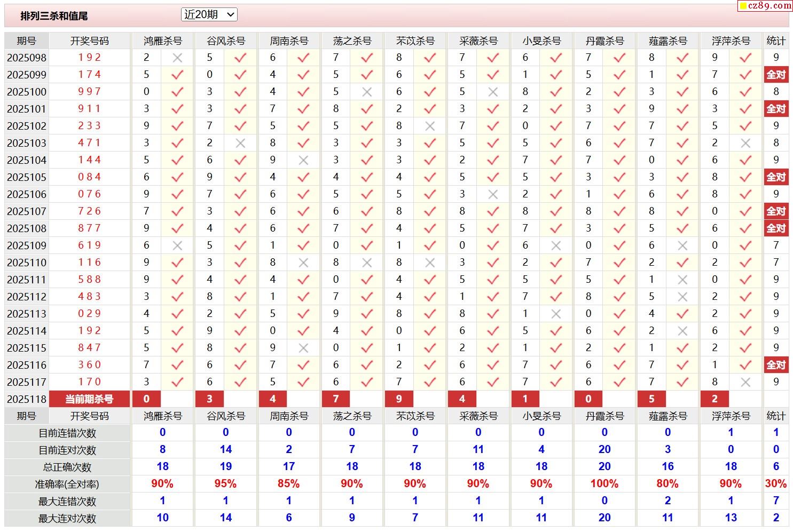This screenshot has width=793, height=532.
Task: Click the gray cross for 芣苡杀号 in row 2025102
Action: click(x=430, y=126)
